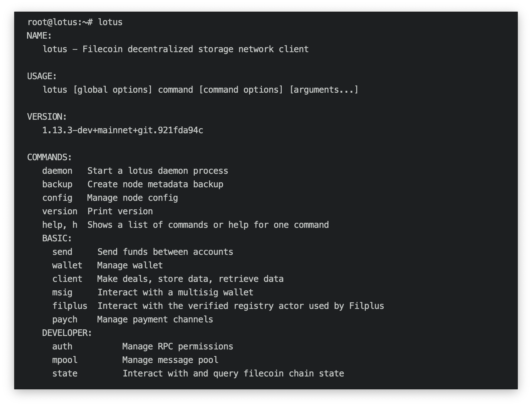Click the root@lotus shell prompt text

coord(60,22)
